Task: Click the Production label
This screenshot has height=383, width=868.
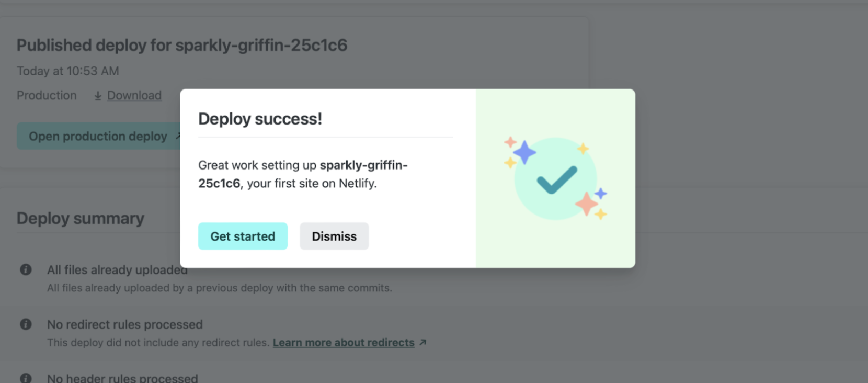Action: click(47, 95)
